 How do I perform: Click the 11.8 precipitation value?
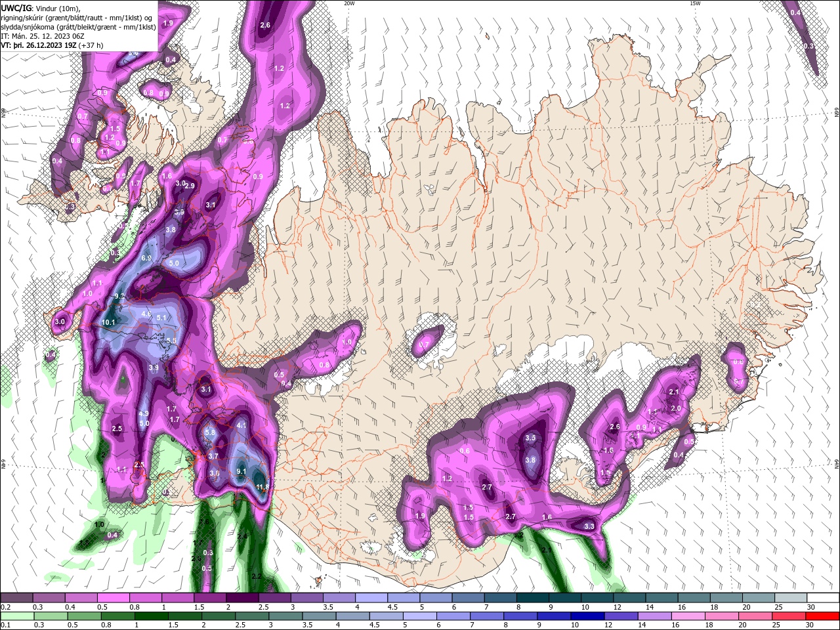point(262,486)
